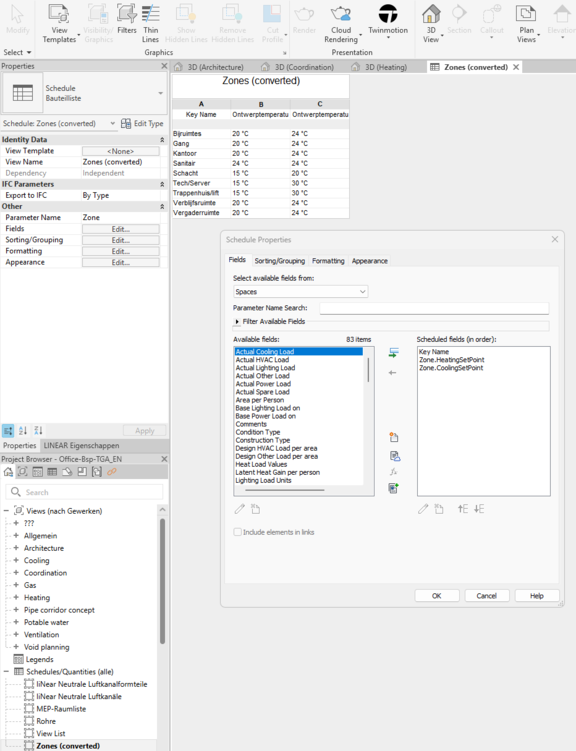Enable Include elements in links checkbox
Viewport: 576px width, 751px height.
pos(237,532)
